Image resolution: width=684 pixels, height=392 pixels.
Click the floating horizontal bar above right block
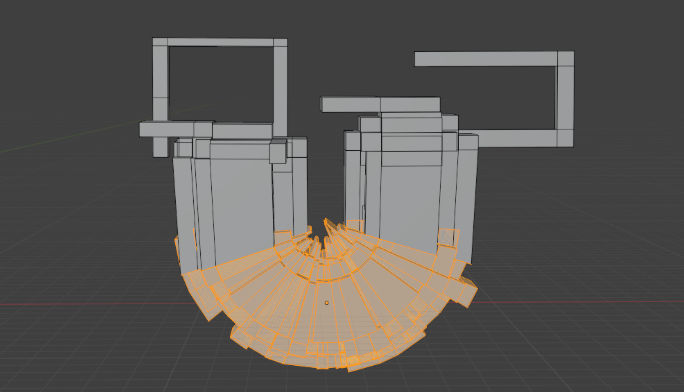[380, 105]
